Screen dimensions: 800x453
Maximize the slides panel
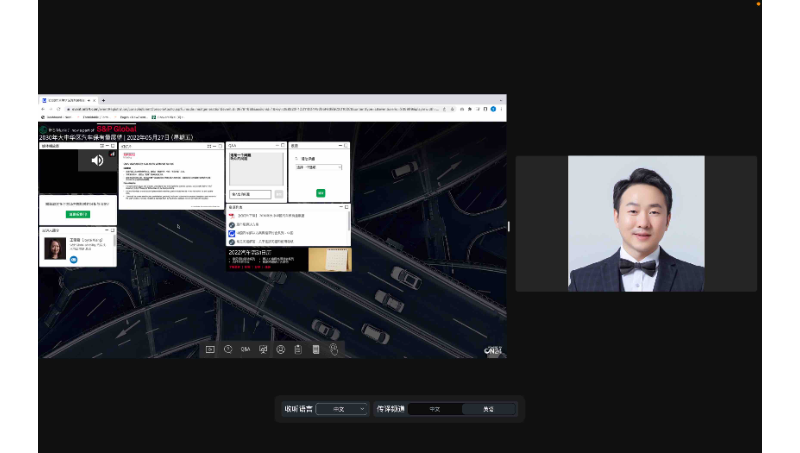pyautogui.click(x=220, y=146)
